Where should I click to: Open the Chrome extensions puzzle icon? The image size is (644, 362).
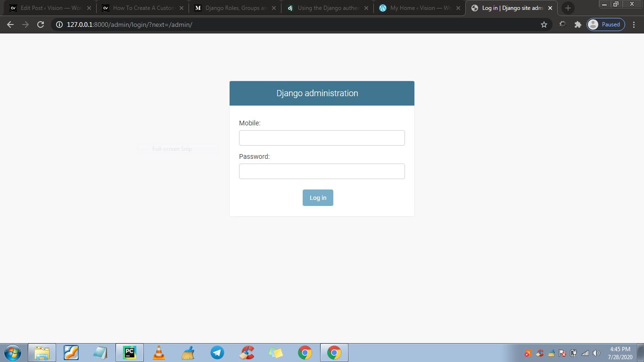[578, 25]
